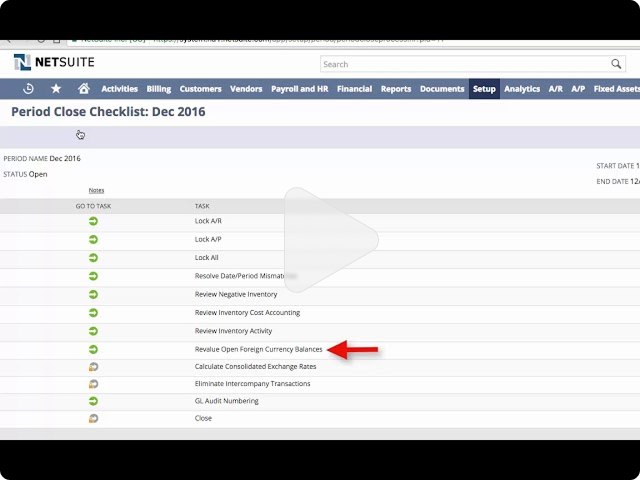Click the NetSuite home icon
Viewport: 640px width, 480px height.
pyautogui.click(x=83, y=89)
